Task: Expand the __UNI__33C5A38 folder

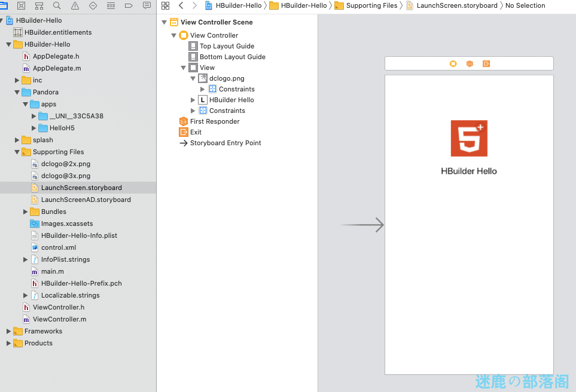Action: click(34, 116)
